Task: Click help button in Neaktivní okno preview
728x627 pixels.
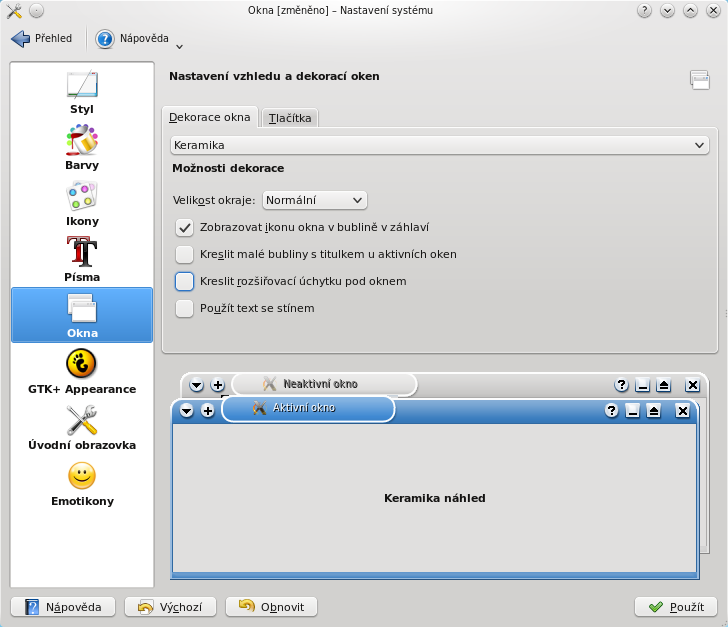Action: click(622, 385)
